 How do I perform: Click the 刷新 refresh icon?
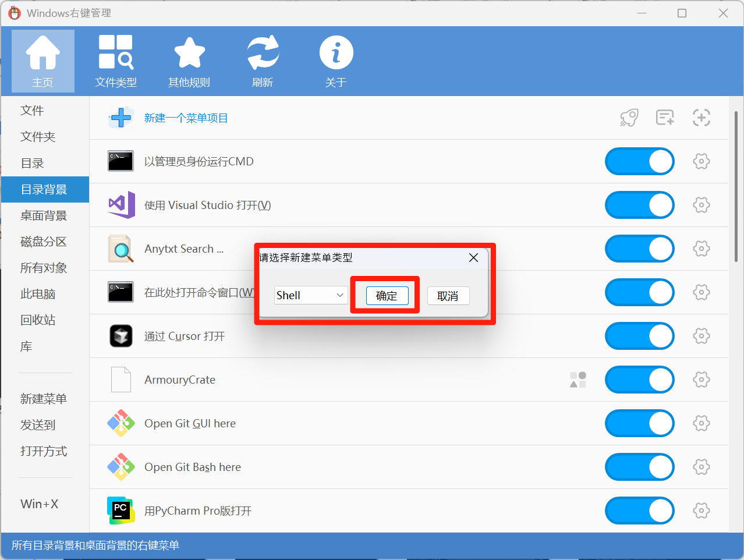tap(263, 61)
